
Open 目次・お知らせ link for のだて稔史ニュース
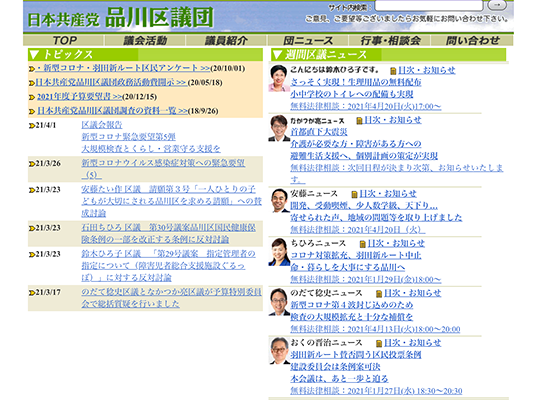pyautogui.click(x=413, y=293)
